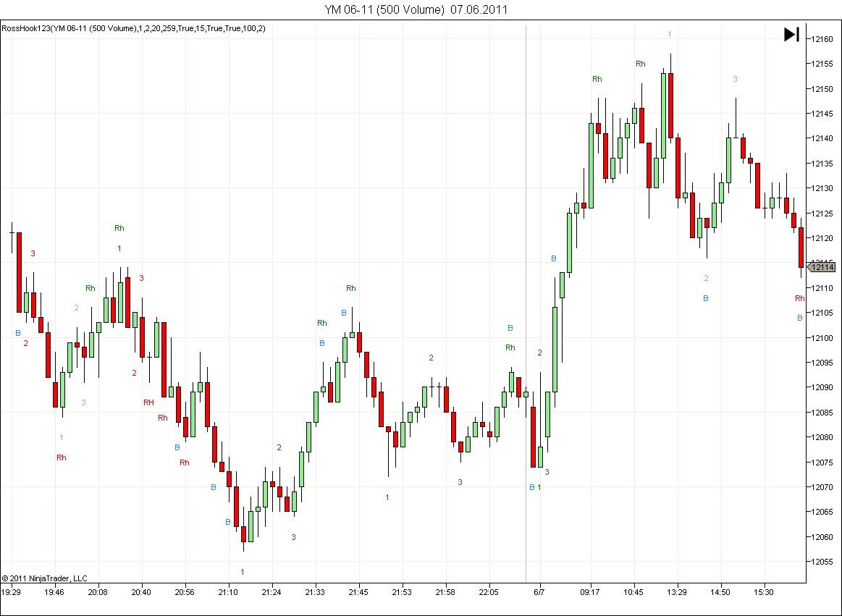Click the 6/7 date label on time axis
This screenshot has width=842, height=616.
(x=539, y=592)
